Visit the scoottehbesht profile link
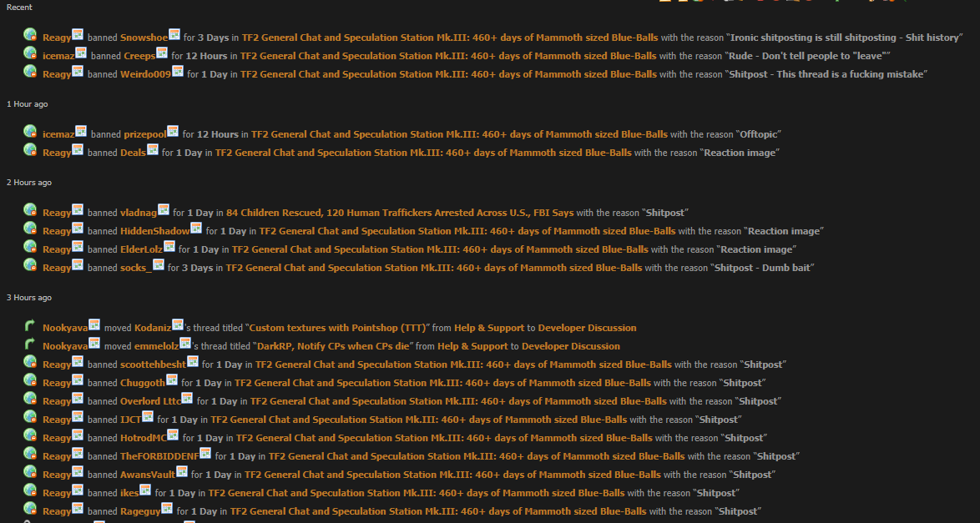980x523 pixels. coord(153,365)
